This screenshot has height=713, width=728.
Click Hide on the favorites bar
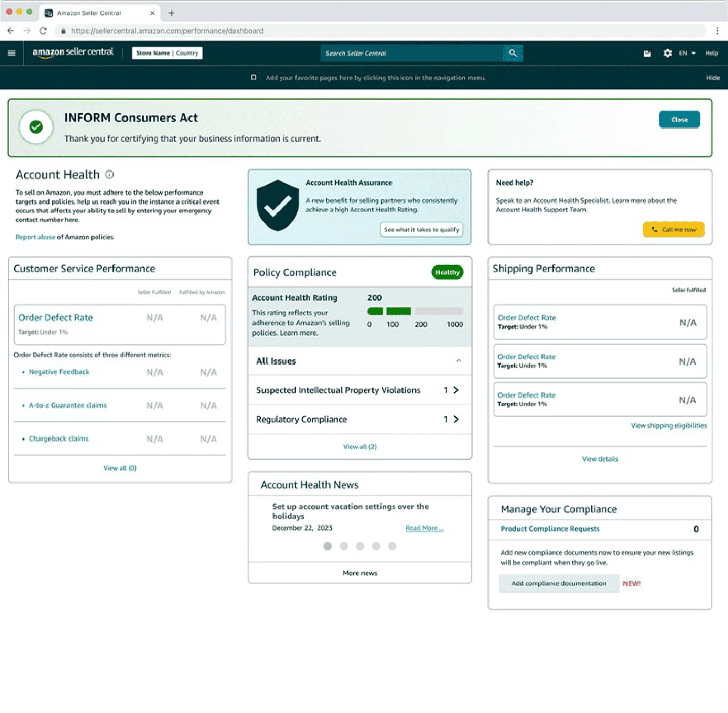(713, 78)
